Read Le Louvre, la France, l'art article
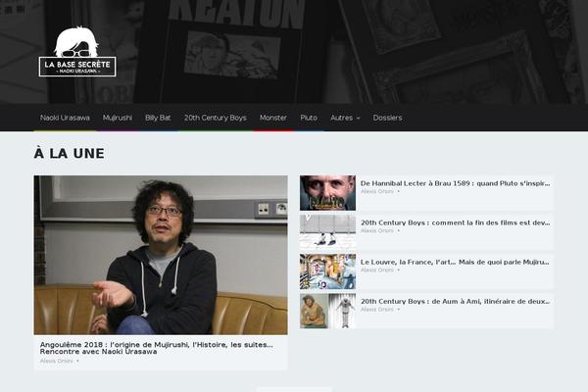The image size is (588, 392). pyautogui.click(x=455, y=263)
